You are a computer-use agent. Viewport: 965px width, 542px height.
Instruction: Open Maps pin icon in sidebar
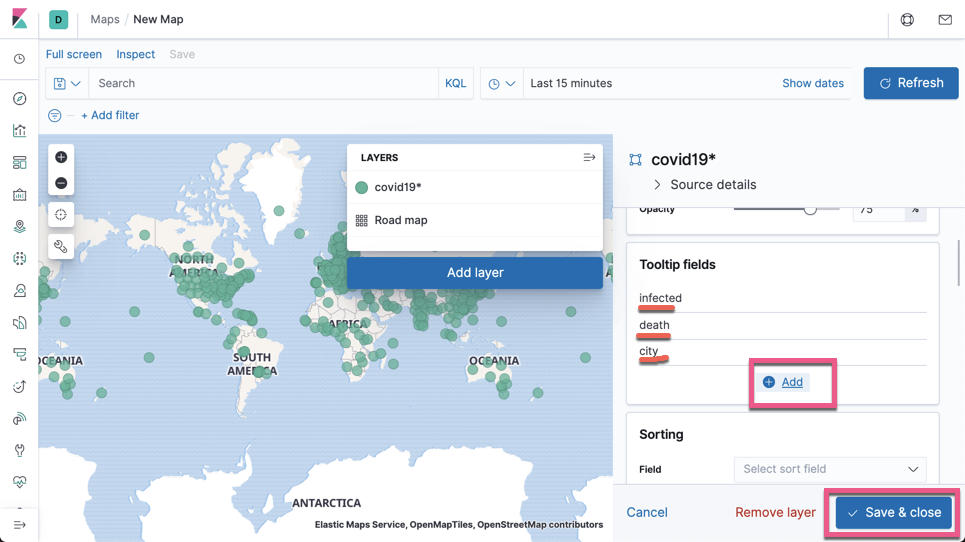(20, 226)
